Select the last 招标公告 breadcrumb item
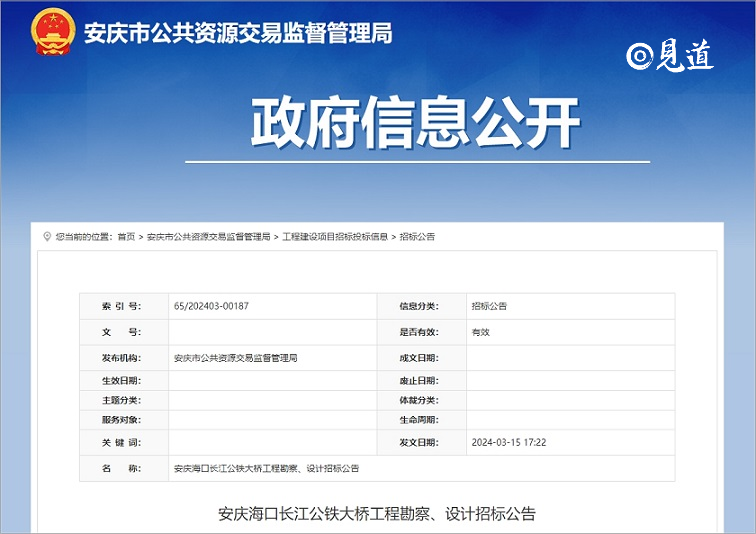This screenshot has width=756, height=534. pyautogui.click(x=418, y=237)
